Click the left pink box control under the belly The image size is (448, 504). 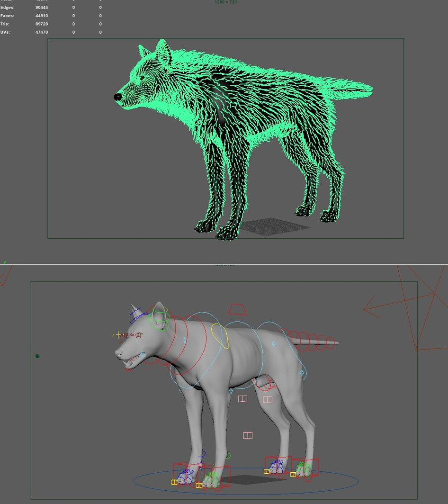pyautogui.click(x=242, y=399)
